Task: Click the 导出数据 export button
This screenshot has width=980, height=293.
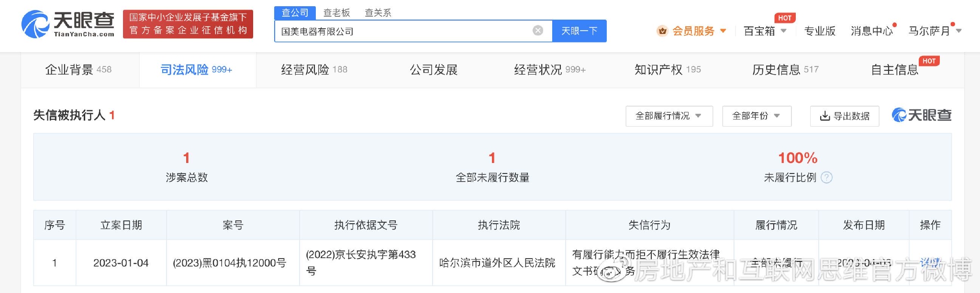Action: point(845,116)
